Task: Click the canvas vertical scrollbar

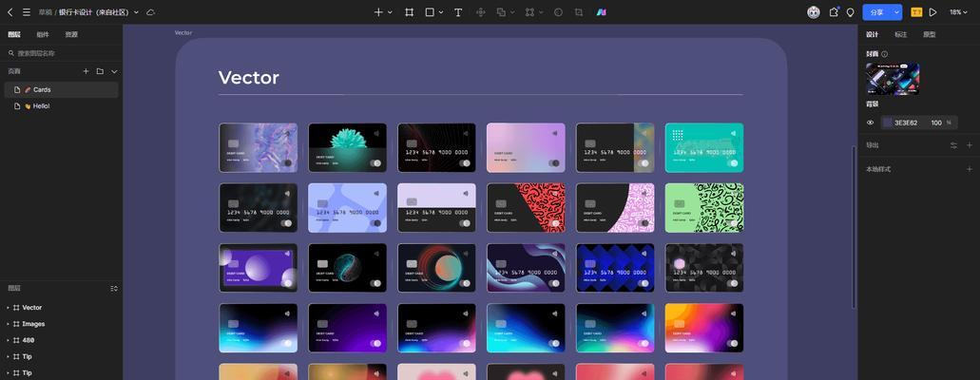Action: (x=854, y=226)
